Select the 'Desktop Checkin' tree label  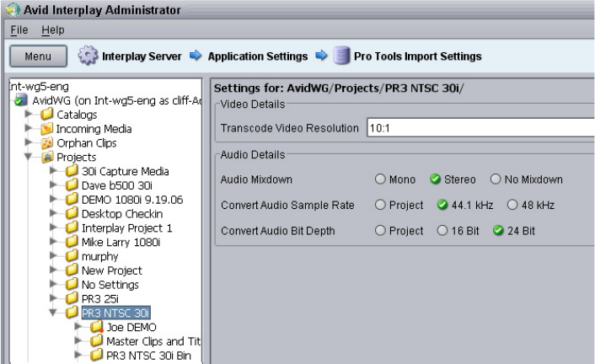pyautogui.click(x=122, y=214)
